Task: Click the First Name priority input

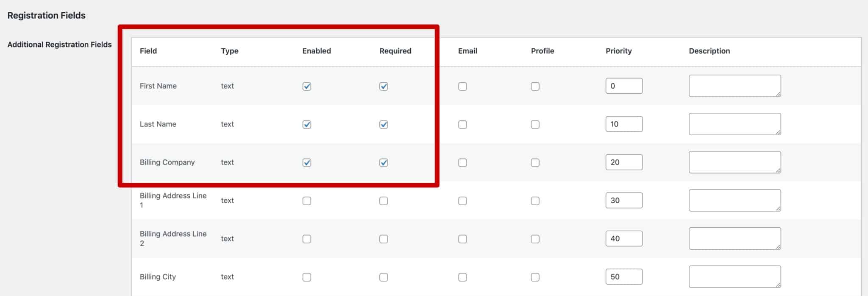Action: pyautogui.click(x=624, y=85)
